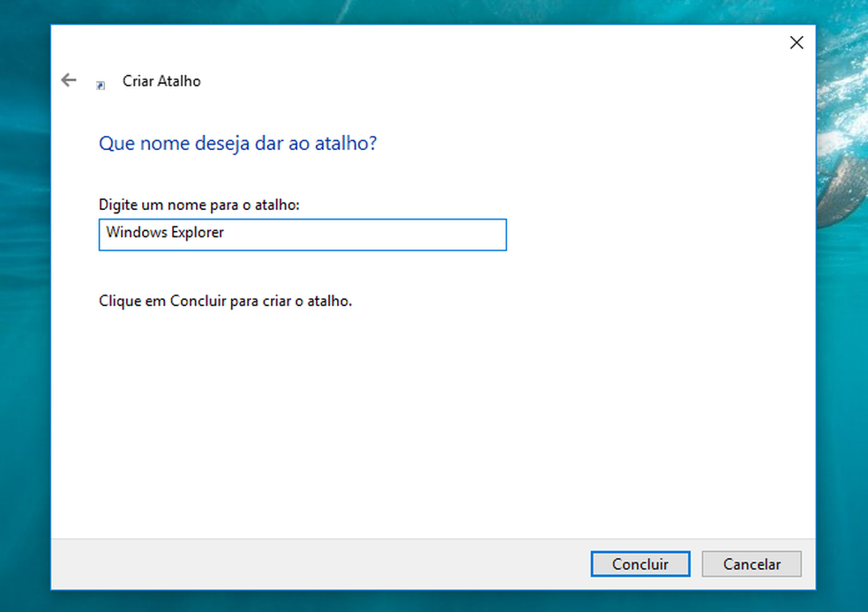Click desktop wallpaper left of the dialog

(x=24, y=309)
